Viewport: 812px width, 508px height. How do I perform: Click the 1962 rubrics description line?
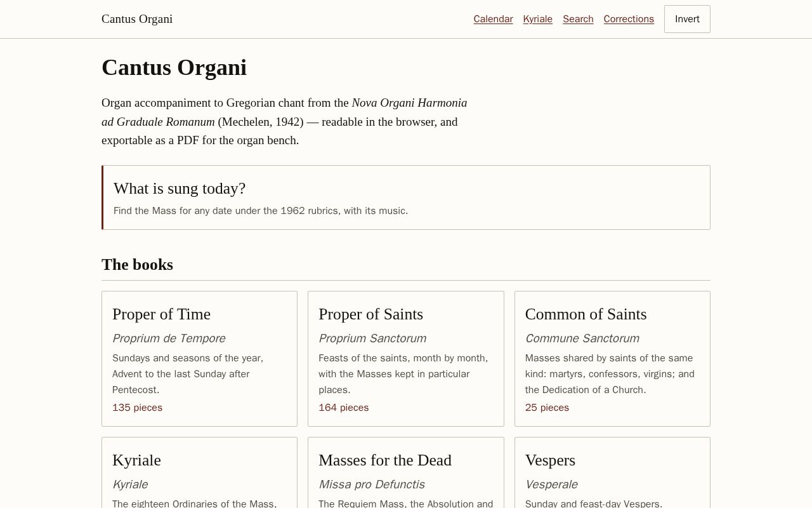pos(261,211)
